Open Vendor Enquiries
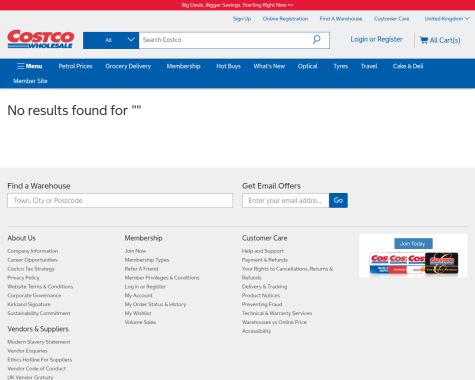475x380 pixels. click(27, 351)
